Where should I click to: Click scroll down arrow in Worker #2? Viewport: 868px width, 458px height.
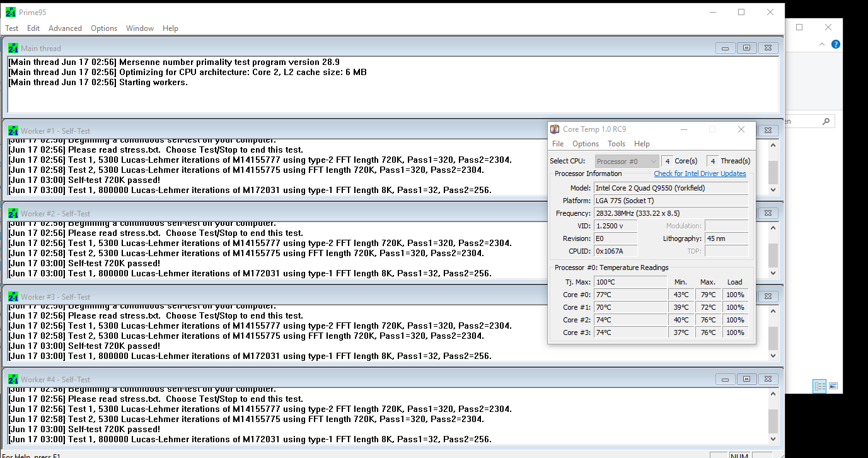[773, 273]
